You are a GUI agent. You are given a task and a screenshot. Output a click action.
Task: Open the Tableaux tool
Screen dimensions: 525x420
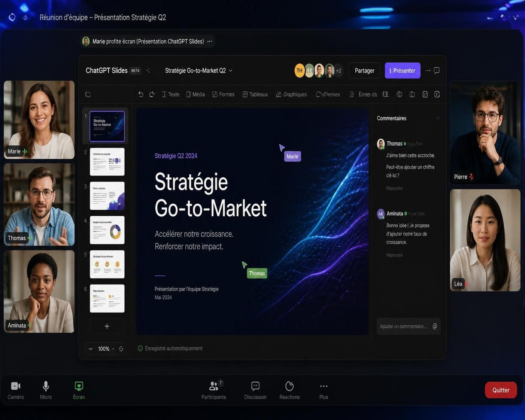coord(255,94)
